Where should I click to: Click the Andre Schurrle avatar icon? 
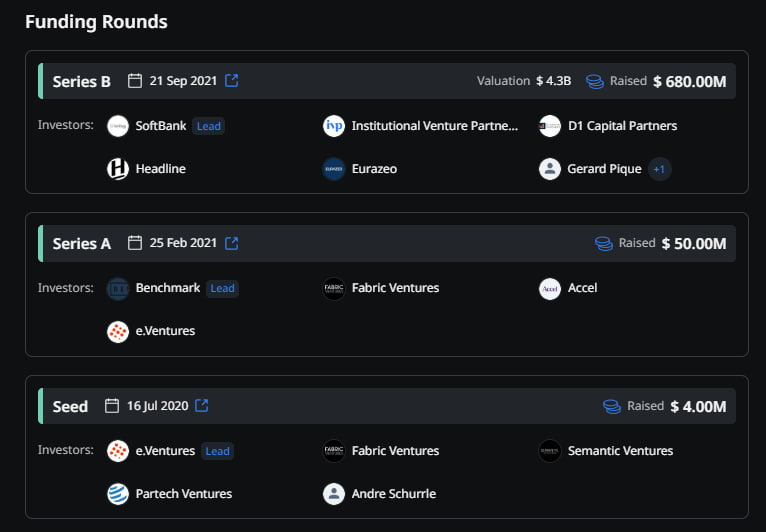334,494
